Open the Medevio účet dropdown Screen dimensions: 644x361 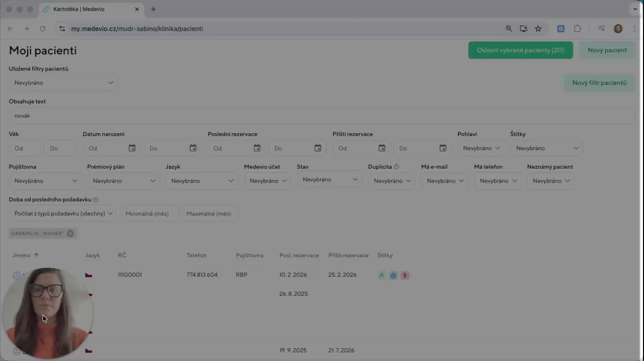pyautogui.click(x=268, y=181)
